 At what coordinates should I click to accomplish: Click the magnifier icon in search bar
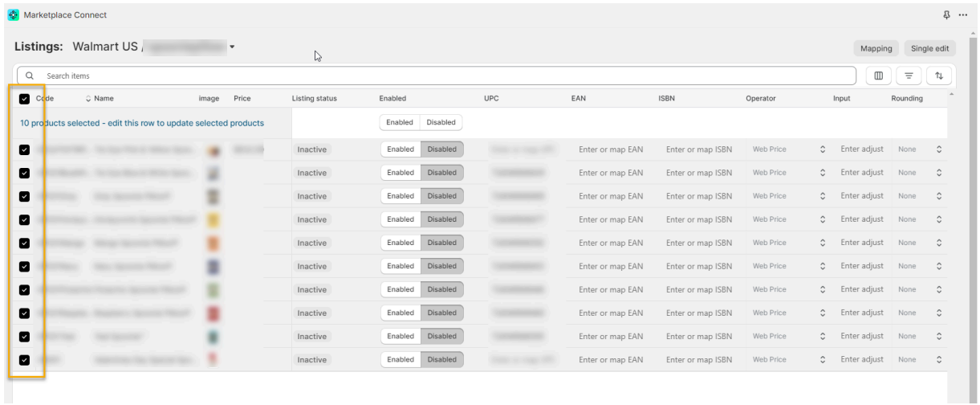click(x=30, y=76)
